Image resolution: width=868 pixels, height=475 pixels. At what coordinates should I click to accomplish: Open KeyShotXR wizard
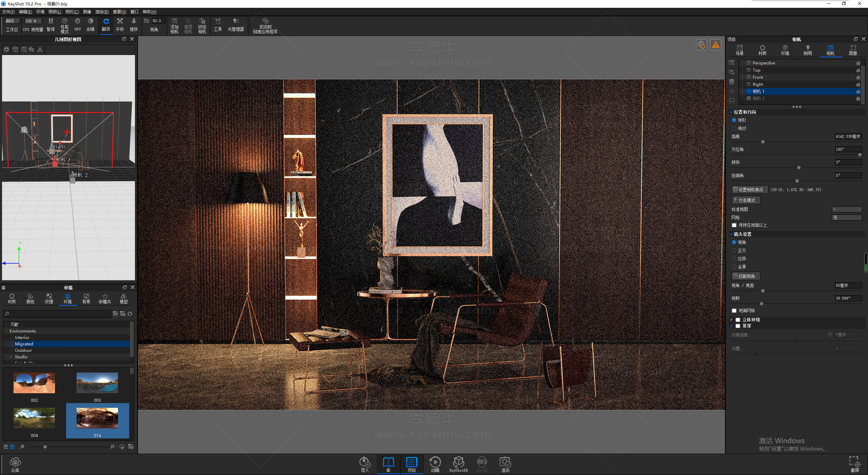tap(458, 464)
